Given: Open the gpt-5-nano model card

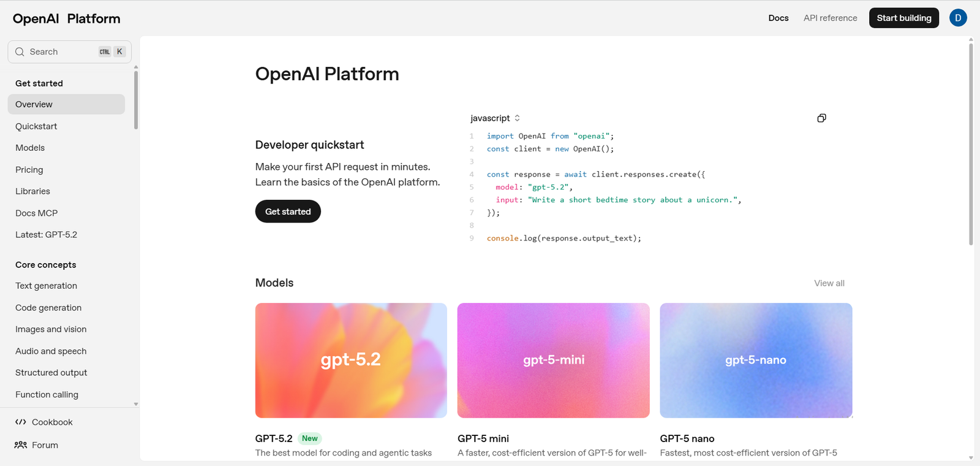Looking at the screenshot, I should pyautogui.click(x=756, y=360).
